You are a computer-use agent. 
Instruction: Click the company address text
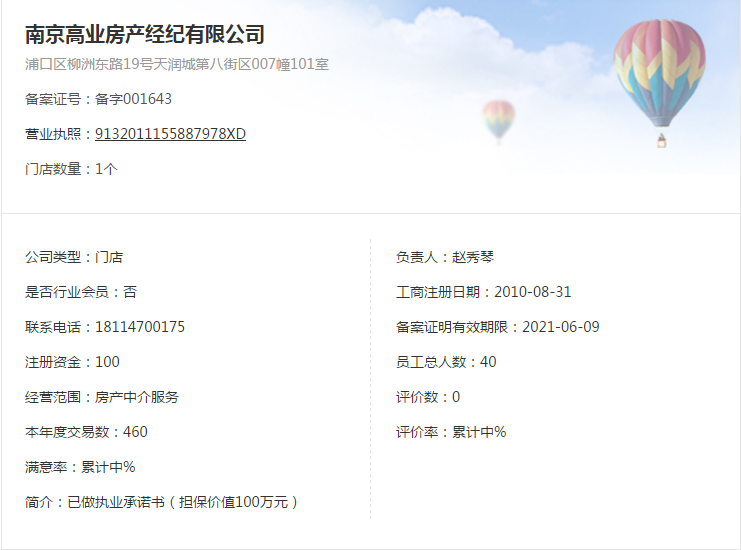click(177, 64)
